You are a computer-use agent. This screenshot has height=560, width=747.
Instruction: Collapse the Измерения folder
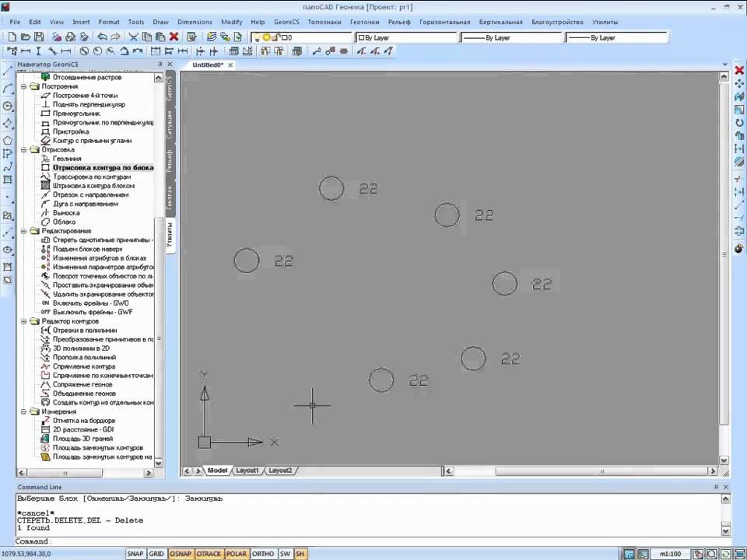coord(23,411)
